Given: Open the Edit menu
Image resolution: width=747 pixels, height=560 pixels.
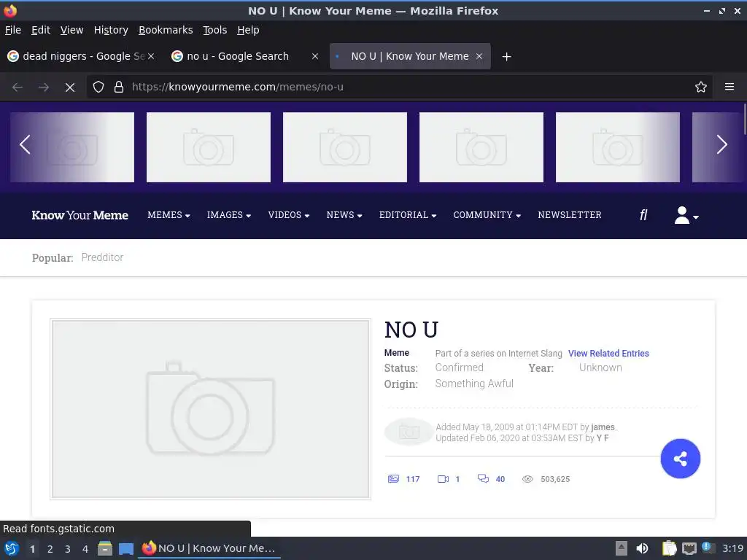Looking at the screenshot, I should click(x=41, y=30).
